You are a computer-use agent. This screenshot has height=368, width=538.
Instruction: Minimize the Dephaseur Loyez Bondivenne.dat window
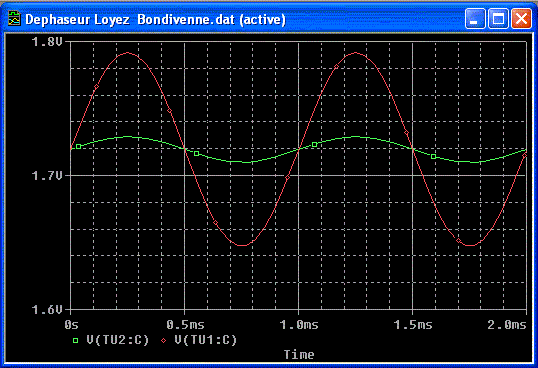tap(475, 19)
